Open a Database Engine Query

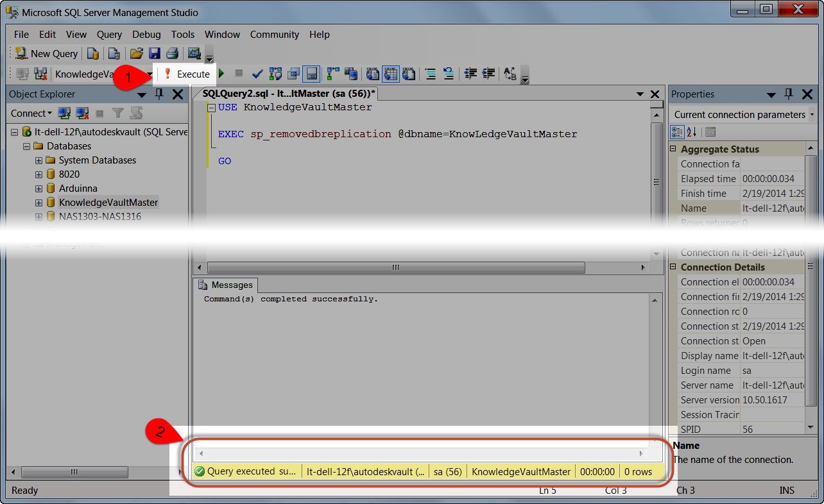tap(93, 54)
